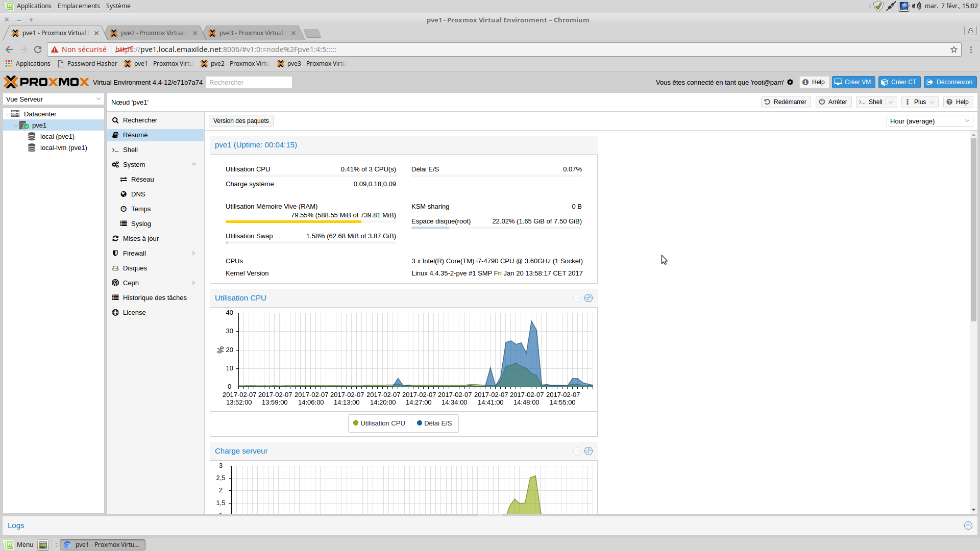Click the Proxmox logo
The height and width of the screenshot is (551, 980).
pyautogui.click(x=46, y=82)
